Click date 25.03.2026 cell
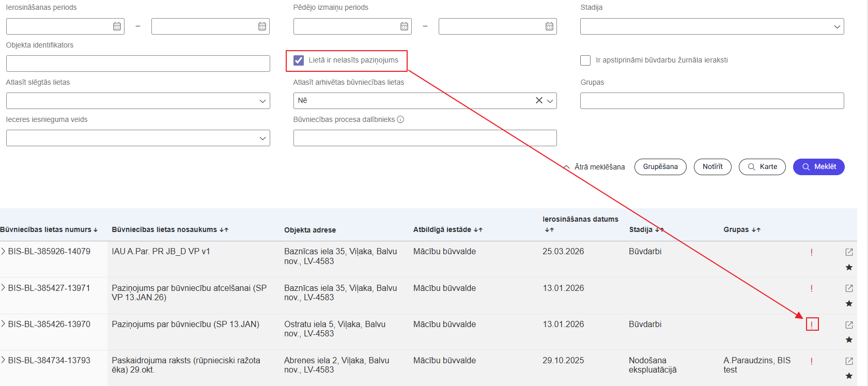 click(x=563, y=252)
